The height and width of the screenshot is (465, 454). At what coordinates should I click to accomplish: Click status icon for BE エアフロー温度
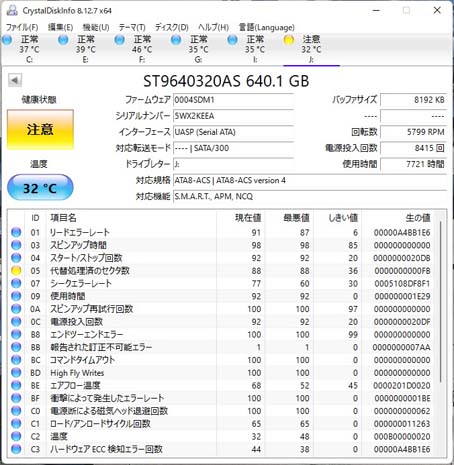tap(16, 385)
